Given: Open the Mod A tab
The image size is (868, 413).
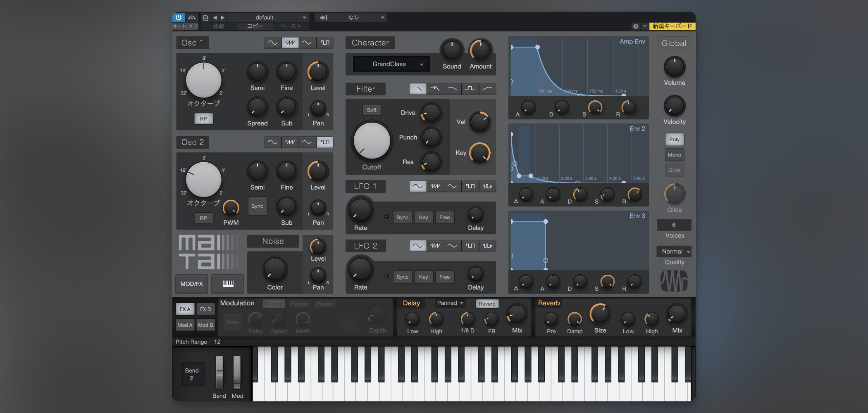Looking at the screenshot, I should coord(185,325).
